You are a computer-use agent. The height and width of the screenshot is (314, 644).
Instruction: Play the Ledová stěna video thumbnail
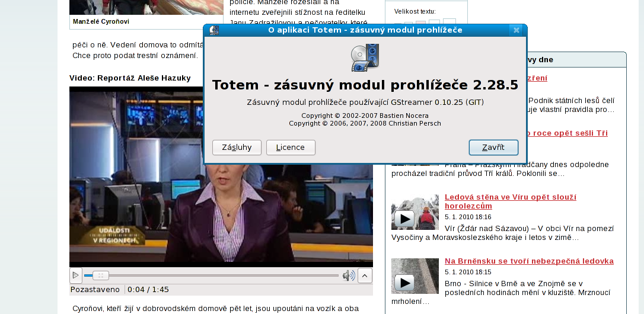click(x=415, y=212)
